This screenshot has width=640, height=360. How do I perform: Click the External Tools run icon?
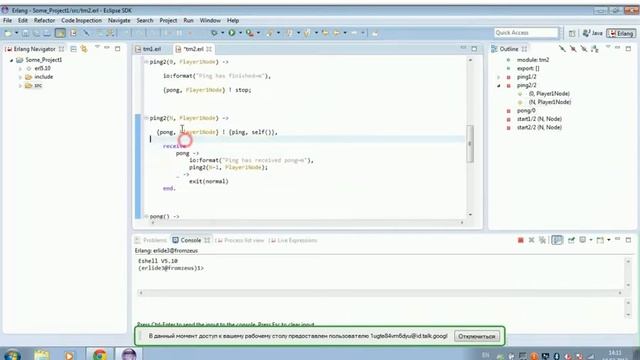click(249, 33)
